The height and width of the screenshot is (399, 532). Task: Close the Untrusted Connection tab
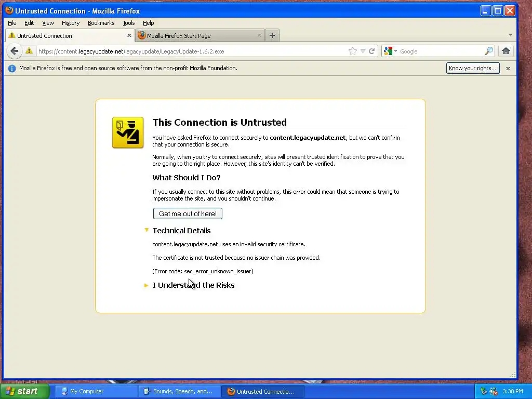click(x=129, y=35)
